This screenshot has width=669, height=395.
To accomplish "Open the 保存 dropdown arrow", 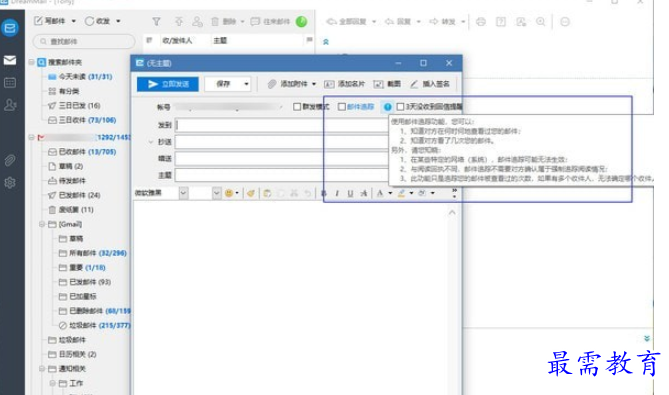I will click(246, 84).
